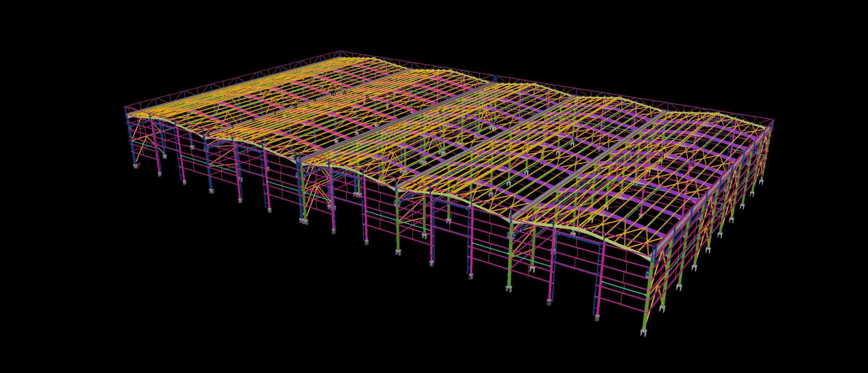The height and width of the screenshot is (373, 868).
Task: Click grid line label "O" on the roof
Action: tap(692, 162)
